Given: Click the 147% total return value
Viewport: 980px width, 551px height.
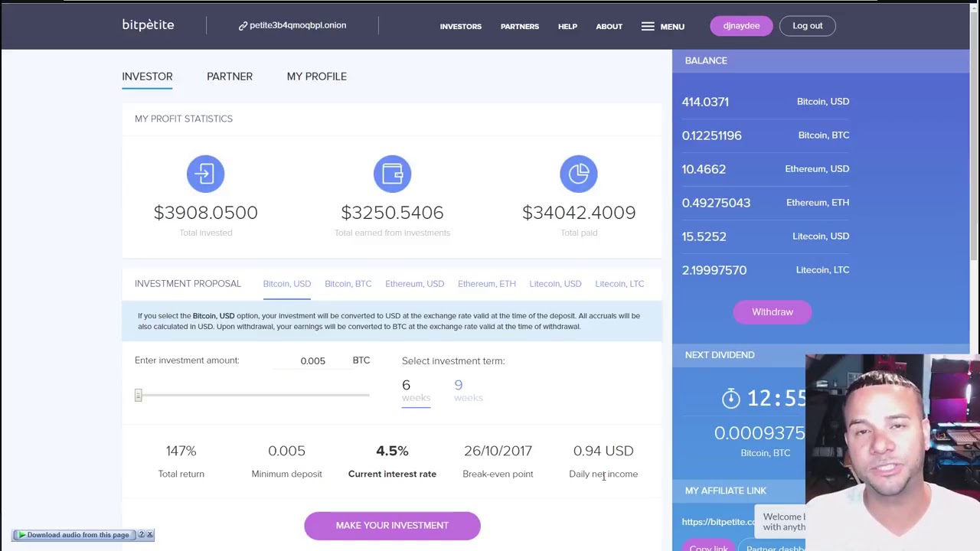Looking at the screenshot, I should (181, 451).
